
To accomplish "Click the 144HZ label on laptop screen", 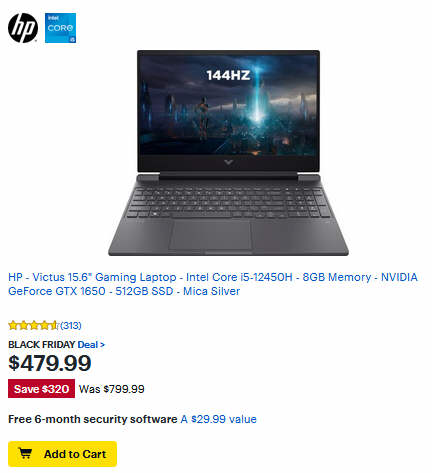I will coord(228,75).
